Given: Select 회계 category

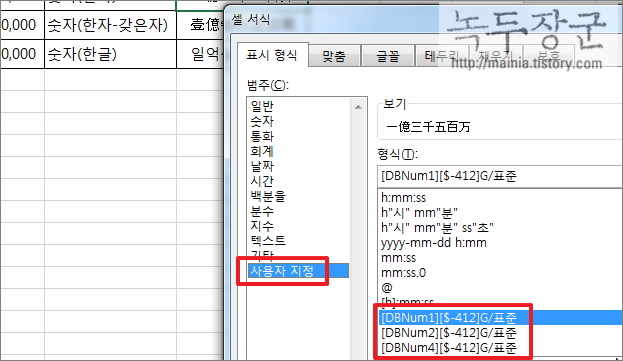Looking at the screenshot, I should tap(262, 151).
